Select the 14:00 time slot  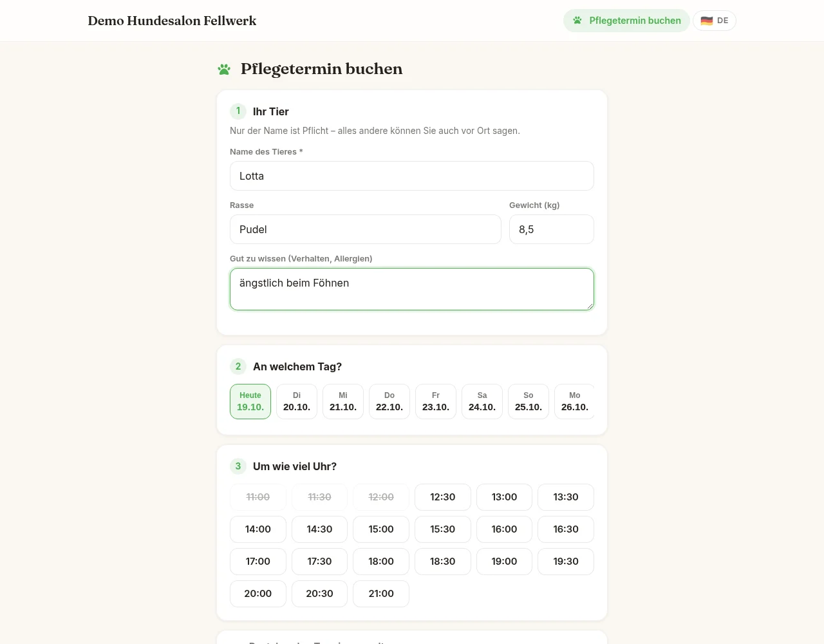point(258,529)
